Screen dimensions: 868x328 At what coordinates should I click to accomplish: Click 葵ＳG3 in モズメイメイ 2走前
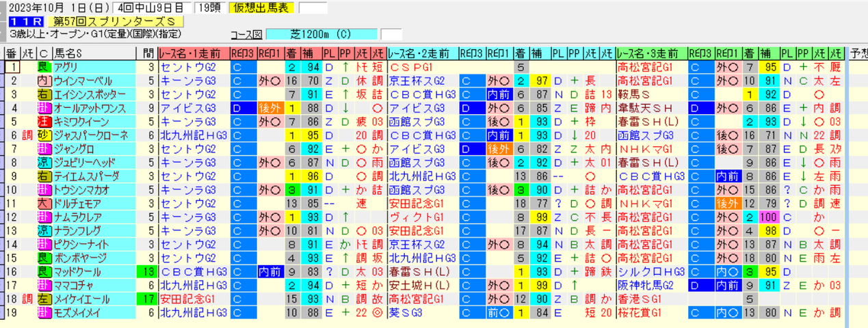pyautogui.click(x=407, y=313)
